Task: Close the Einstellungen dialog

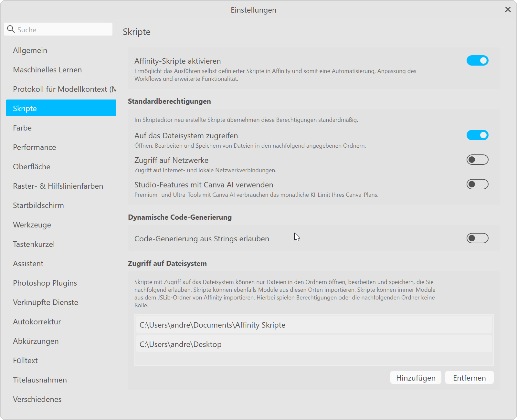Action: 508,9
